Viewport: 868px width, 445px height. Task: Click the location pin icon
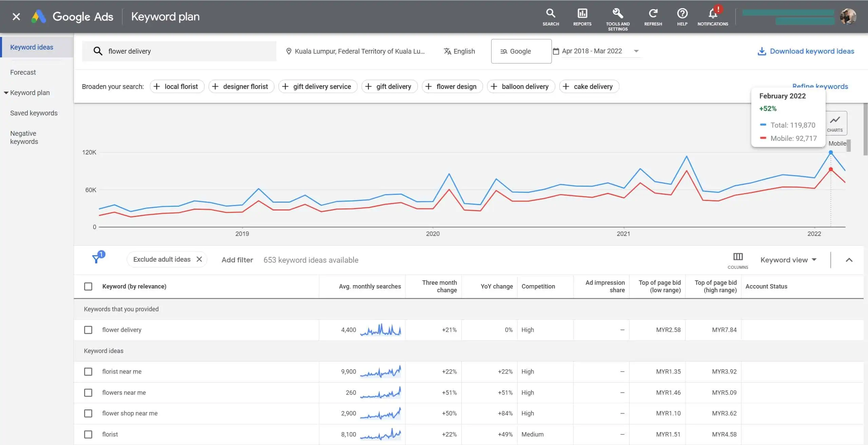click(289, 51)
